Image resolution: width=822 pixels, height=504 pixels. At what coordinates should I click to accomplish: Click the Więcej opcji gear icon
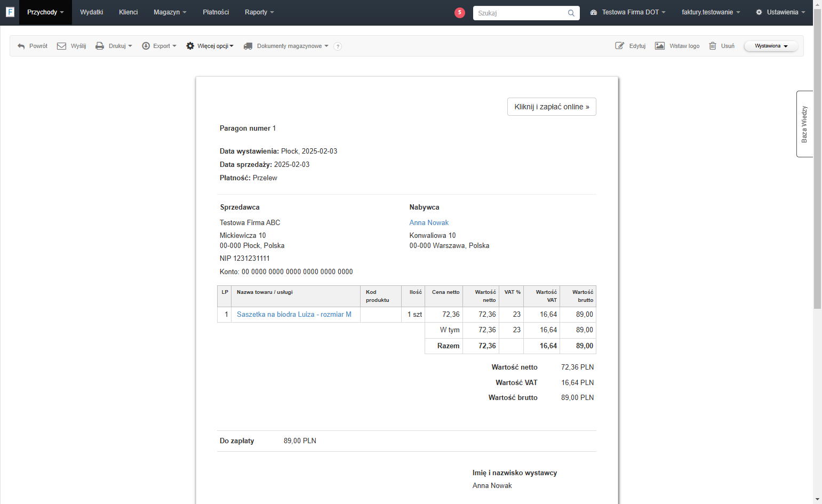coord(190,46)
